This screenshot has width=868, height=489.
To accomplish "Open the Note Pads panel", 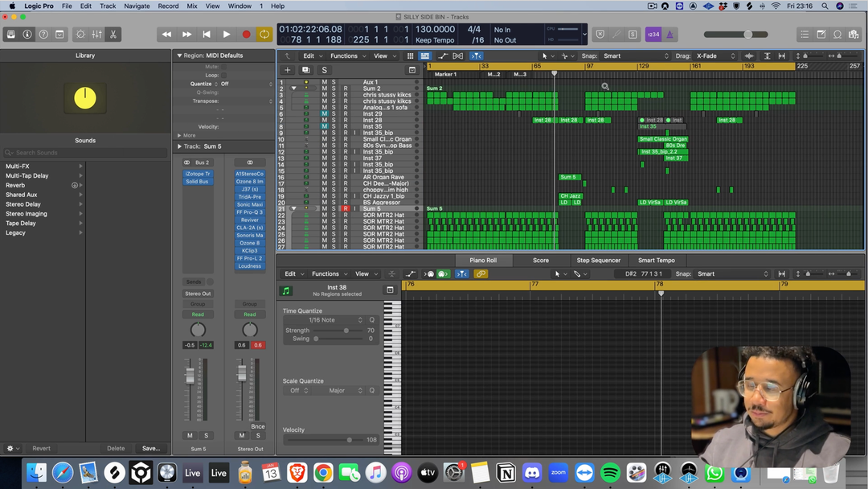I will [x=821, y=35].
